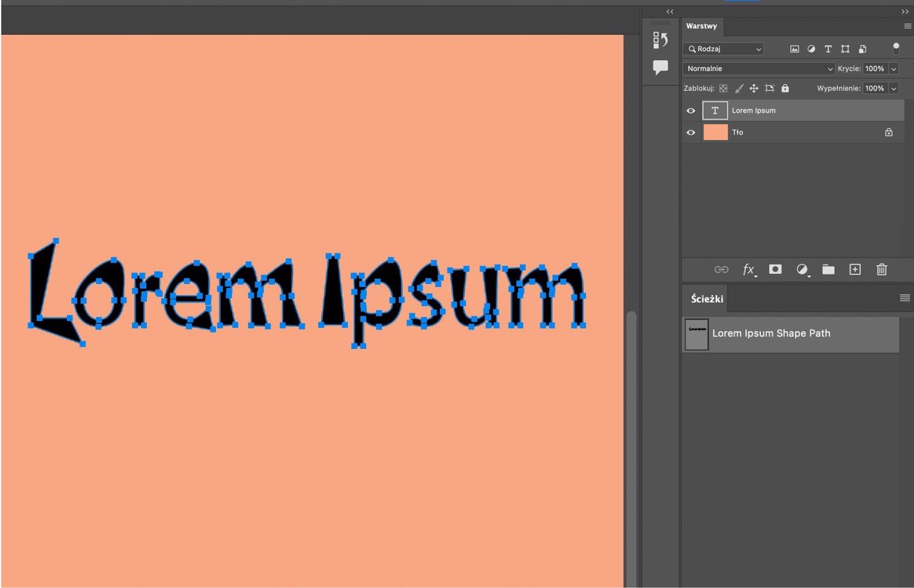The width and height of the screenshot is (914, 588).
Task: Collapse the right panels to icons
Action: coord(905,12)
